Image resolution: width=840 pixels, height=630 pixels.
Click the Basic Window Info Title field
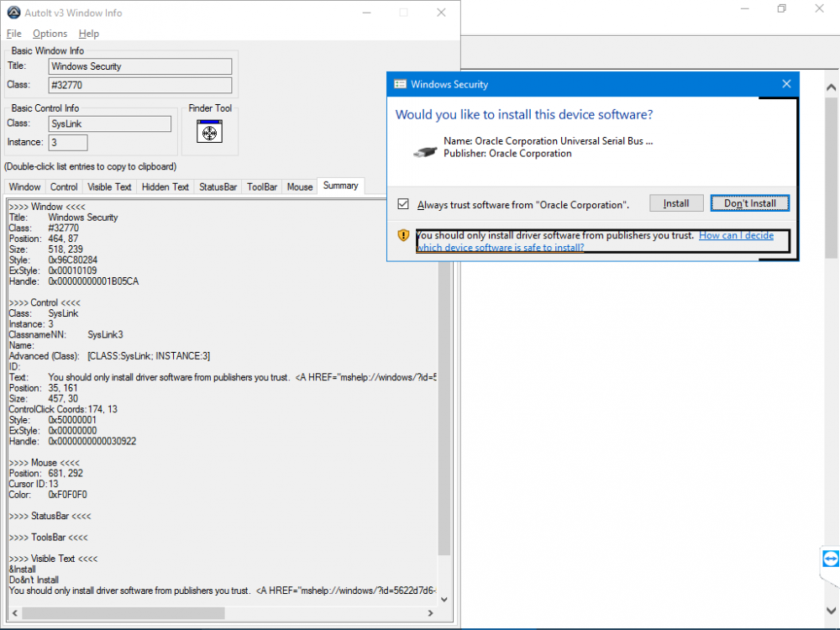(x=140, y=66)
